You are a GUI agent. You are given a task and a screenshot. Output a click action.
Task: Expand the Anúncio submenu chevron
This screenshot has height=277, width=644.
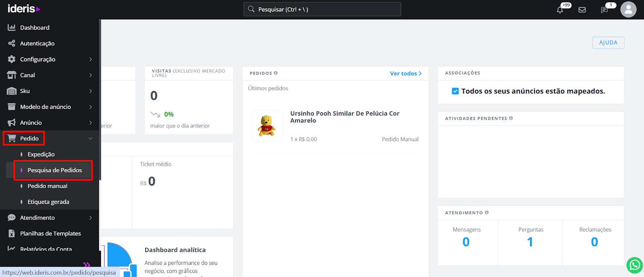[91, 122]
